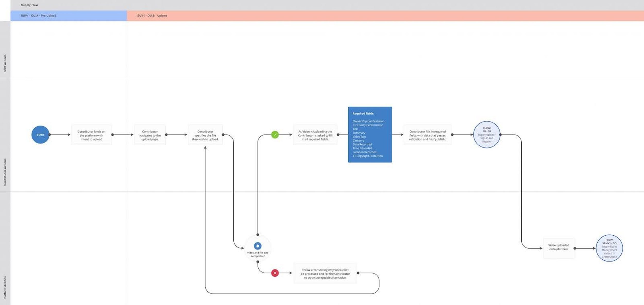Select the "FLOW: SRMV1 - GQ" connector circle
The image size is (644, 305).
609,248
